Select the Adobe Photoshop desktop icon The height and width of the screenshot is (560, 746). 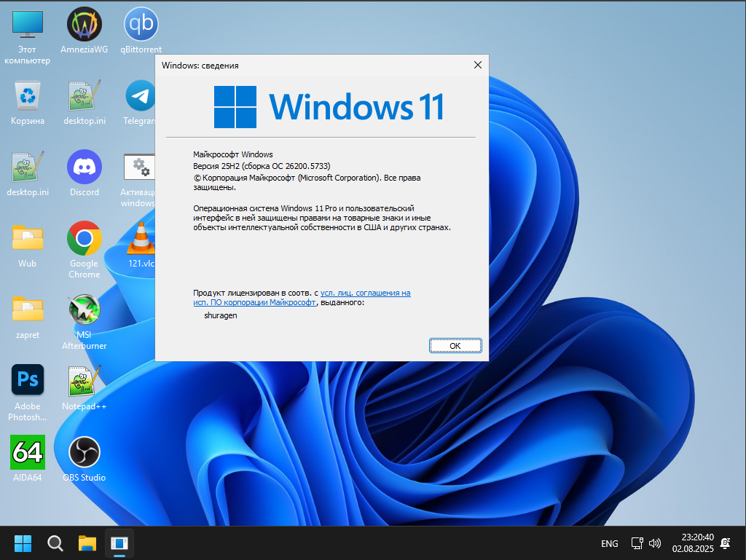pos(28,393)
